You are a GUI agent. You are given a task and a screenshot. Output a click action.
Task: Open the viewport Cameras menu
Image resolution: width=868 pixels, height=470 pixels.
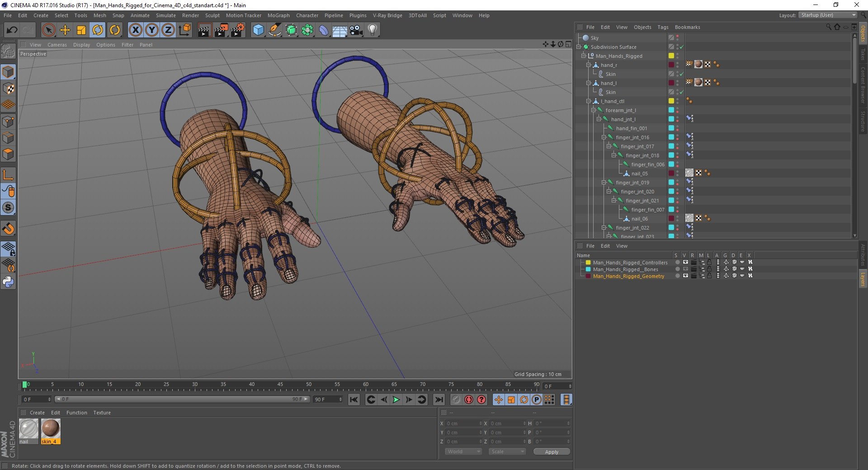click(57, 45)
